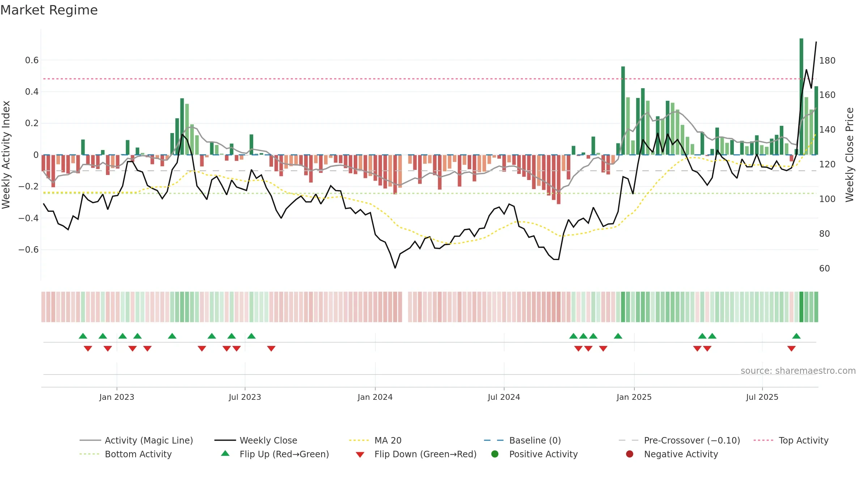Click the tallest green activity bar

[801, 97]
